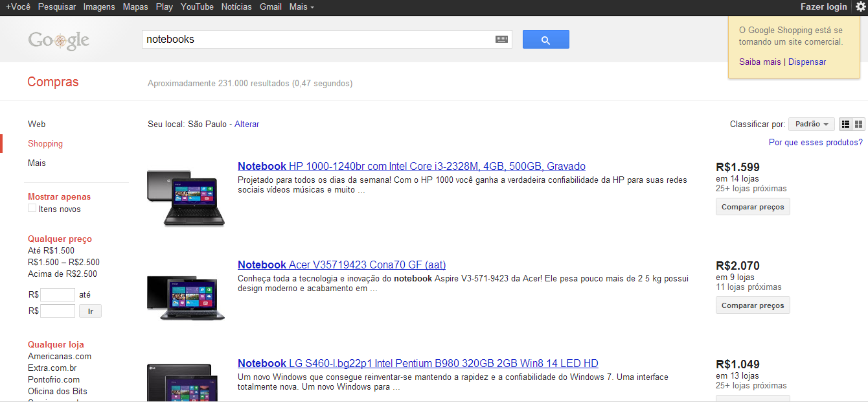Image resolution: width=868 pixels, height=402 pixels.
Task: Dismiss the notice via 'Dispensar'
Action: [x=807, y=62]
